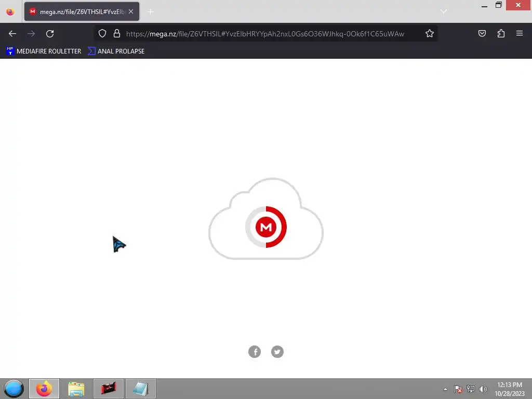
Task: Open the Action Center flag icon
Action: [458, 389]
